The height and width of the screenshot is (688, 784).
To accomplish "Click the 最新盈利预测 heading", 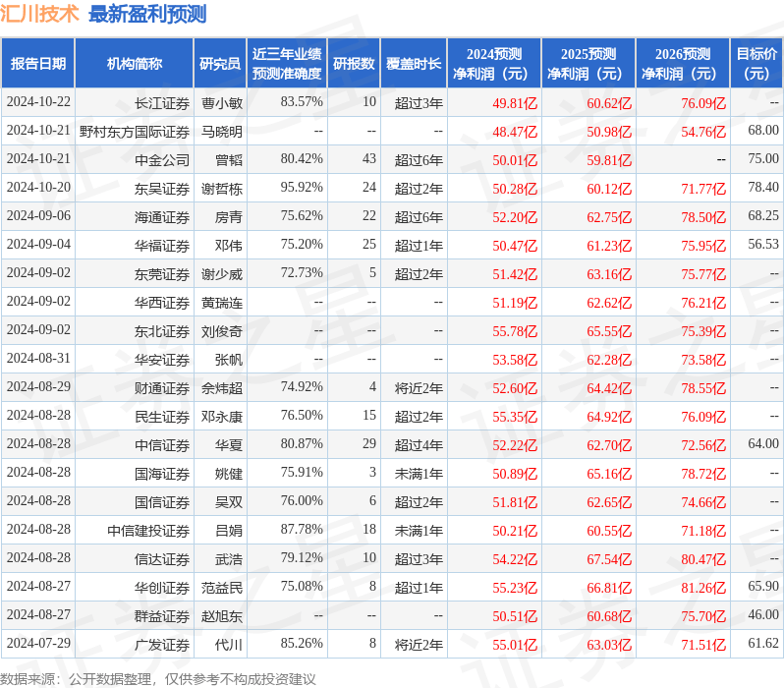I will point(147,14).
